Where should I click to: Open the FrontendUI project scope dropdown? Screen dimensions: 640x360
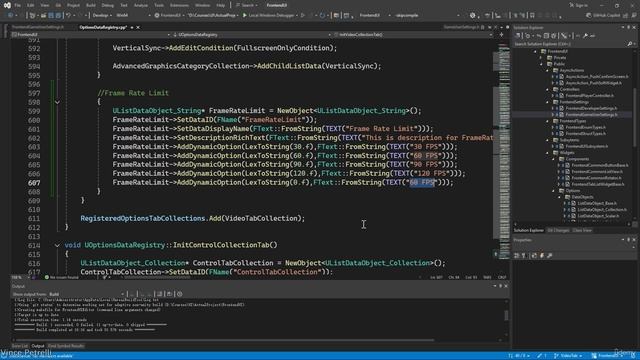point(91,35)
